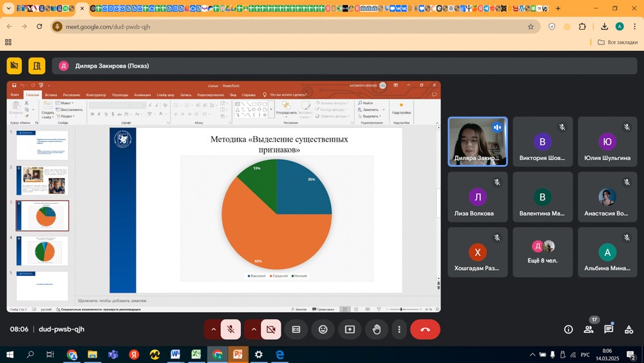This screenshot has height=363, width=644.
Task: Click the Present screen icon
Action: (x=350, y=329)
